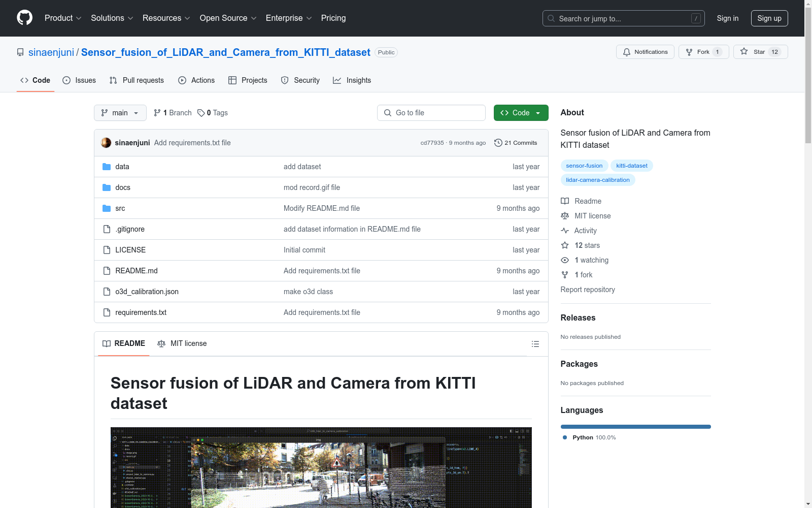Expand the Solutions menu
This screenshot has width=812, height=508.
click(x=112, y=18)
